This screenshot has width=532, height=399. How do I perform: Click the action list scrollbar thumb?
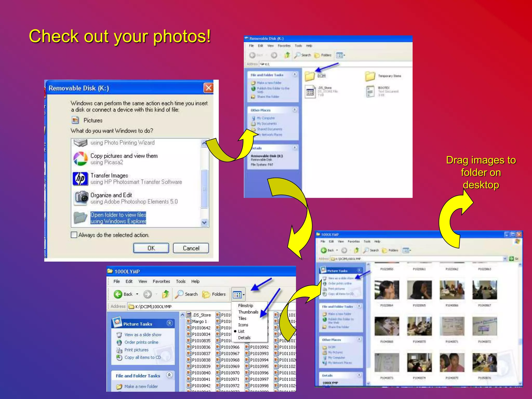coord(204,189)
